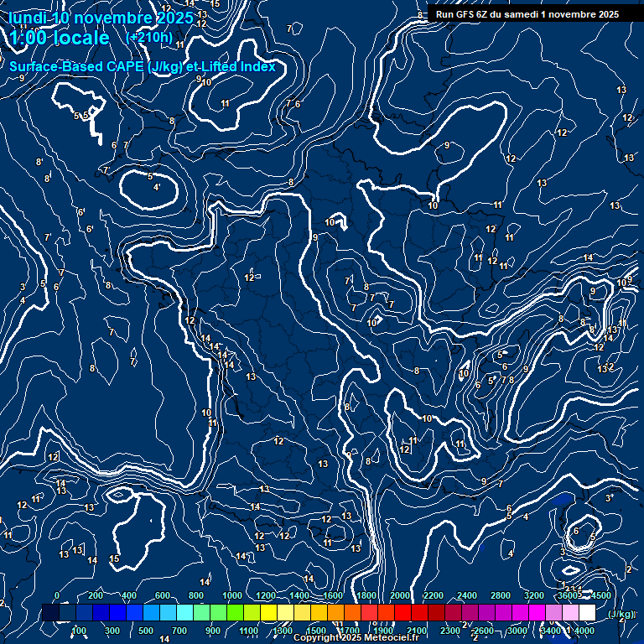
Task: Choose the 3600–4000 J/kg pale pink swatch
Action: tap(570, 612)
